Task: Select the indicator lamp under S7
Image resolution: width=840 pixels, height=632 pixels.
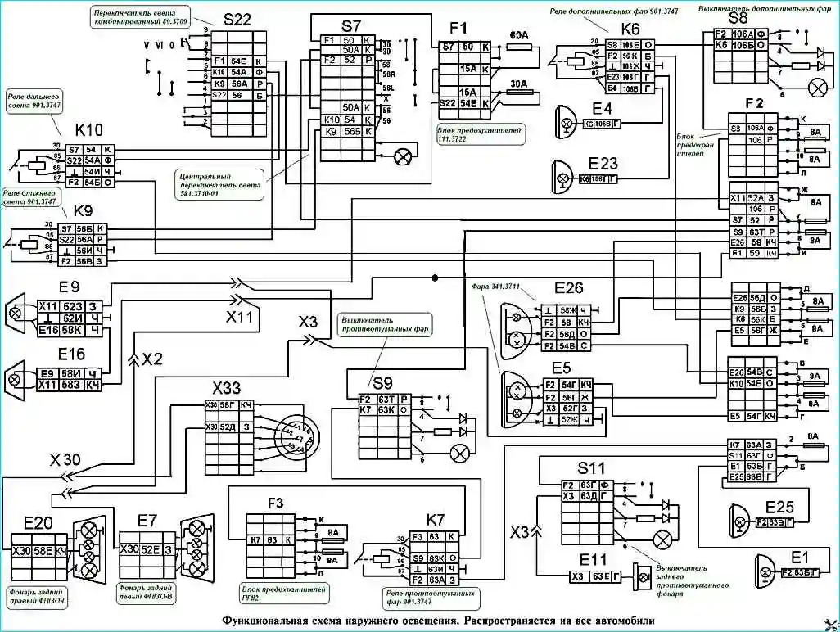Action: 402,156
